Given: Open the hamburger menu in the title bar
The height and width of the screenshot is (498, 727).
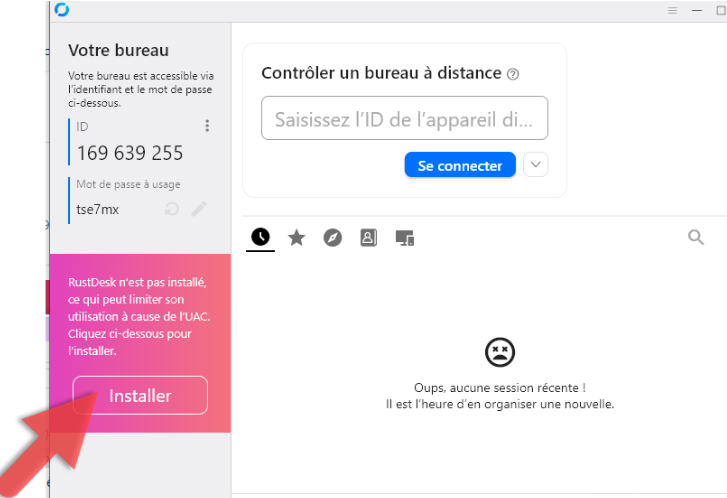Looking at the screenshot, I should 671,10.
